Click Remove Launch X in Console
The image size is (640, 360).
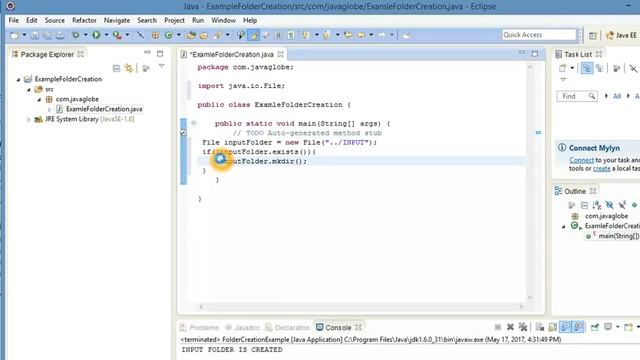[510, 327]
